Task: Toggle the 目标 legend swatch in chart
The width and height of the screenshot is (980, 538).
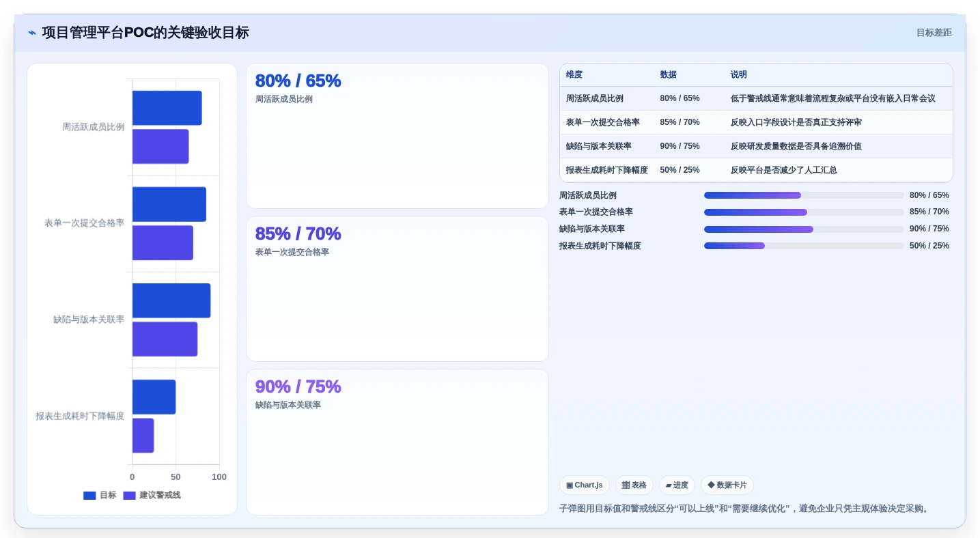Action: [89, 496]
